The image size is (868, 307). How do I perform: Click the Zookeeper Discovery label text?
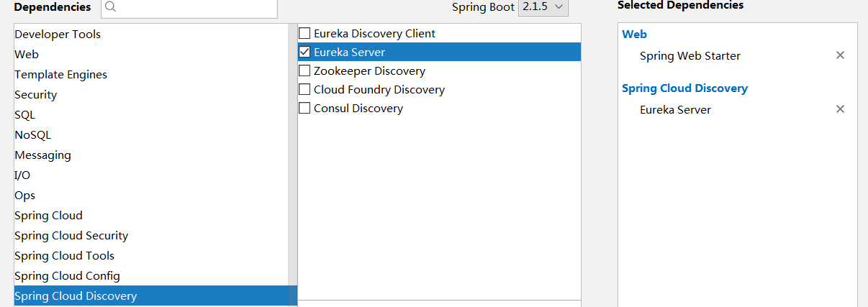[369, 70]
